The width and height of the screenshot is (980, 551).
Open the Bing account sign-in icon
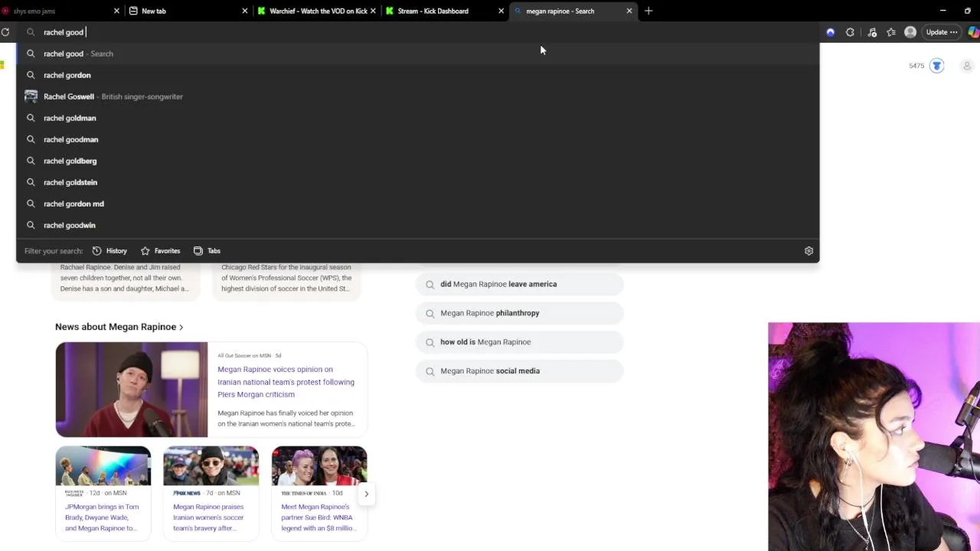coord(967,66)
